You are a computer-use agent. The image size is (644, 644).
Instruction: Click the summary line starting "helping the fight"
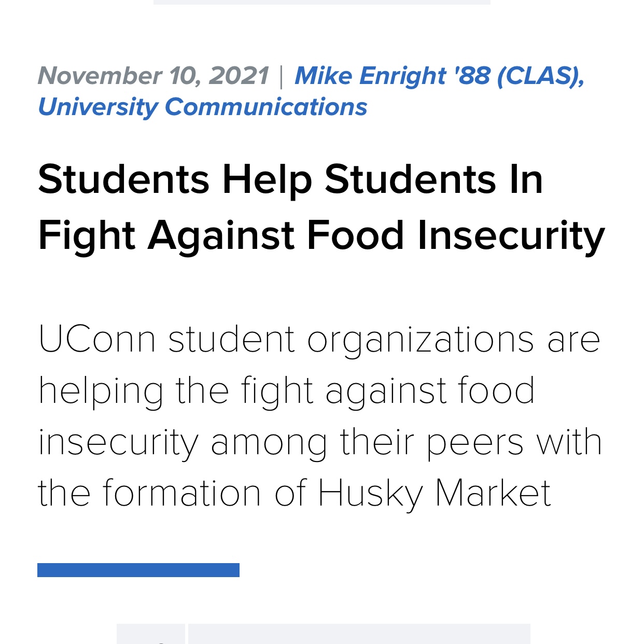point(287,391)
